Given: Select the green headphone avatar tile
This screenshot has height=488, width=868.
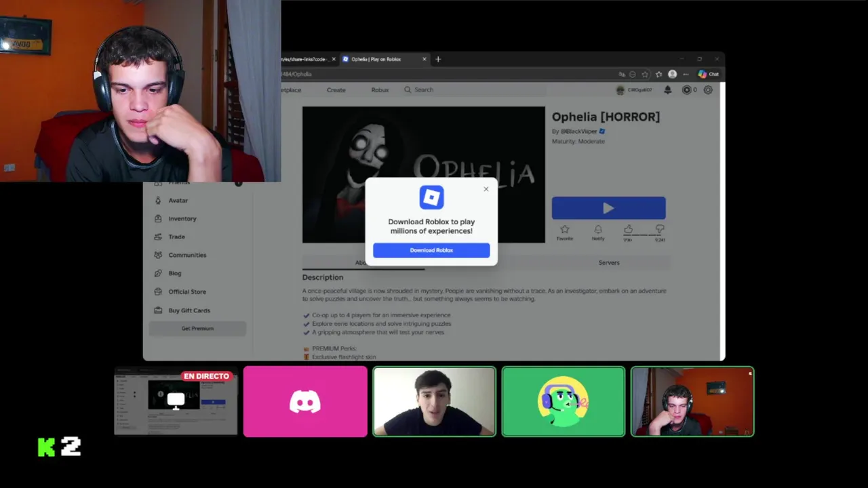Looking at the screenshot, I should [x=564, y=402].
